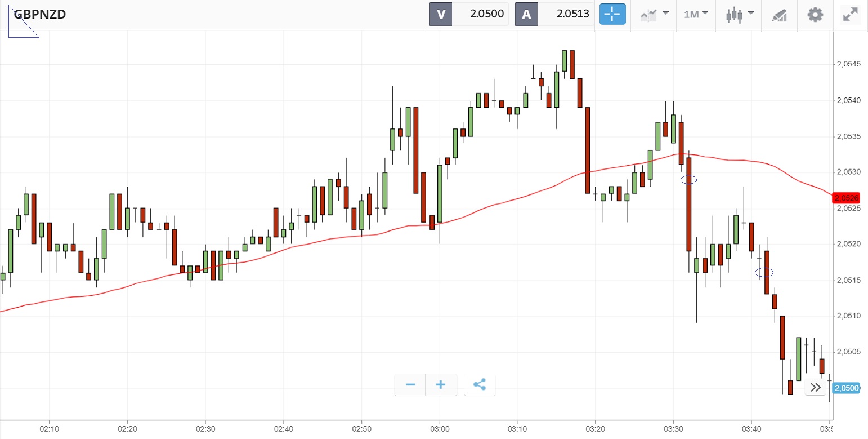This screenshot has height=439, width=868.
Task: Click the A buy price button
Action: point(554,14)
